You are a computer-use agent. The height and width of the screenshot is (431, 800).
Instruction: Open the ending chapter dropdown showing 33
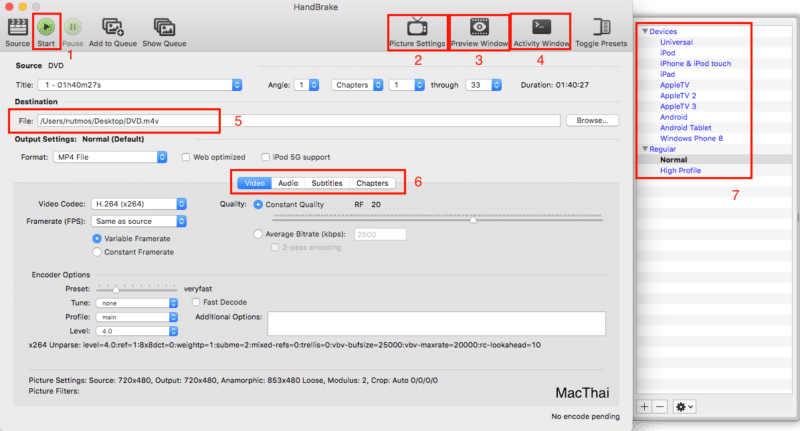point(484,85)
